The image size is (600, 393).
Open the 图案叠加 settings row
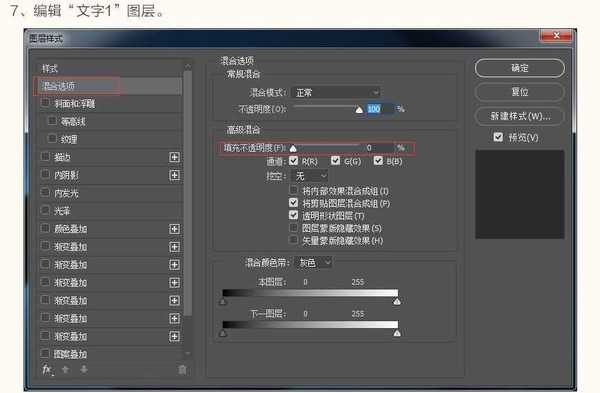pyautogui.click(x=111, y=354)
